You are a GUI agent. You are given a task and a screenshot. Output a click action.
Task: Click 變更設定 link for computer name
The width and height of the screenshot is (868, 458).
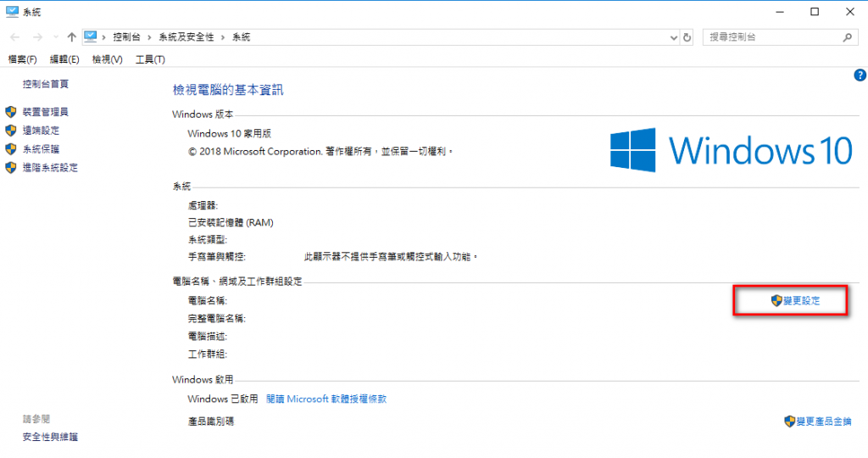coord(802,301)
